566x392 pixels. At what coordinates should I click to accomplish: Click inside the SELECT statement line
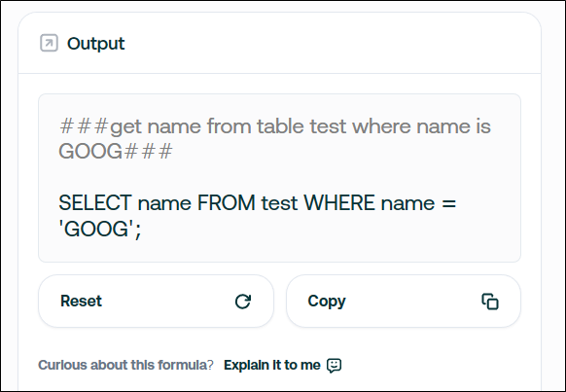click(x=258, y=202)
